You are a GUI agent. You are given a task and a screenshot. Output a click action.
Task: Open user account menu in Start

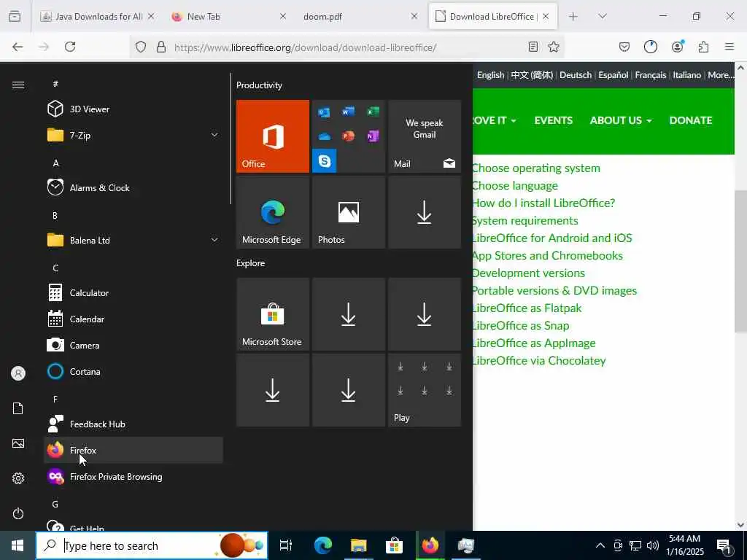point(18,373)
